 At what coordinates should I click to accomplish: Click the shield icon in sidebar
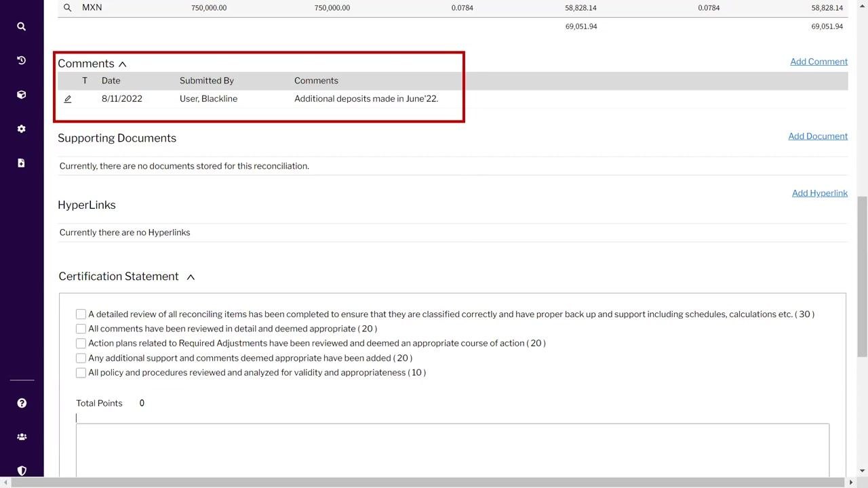coord(22,470)
